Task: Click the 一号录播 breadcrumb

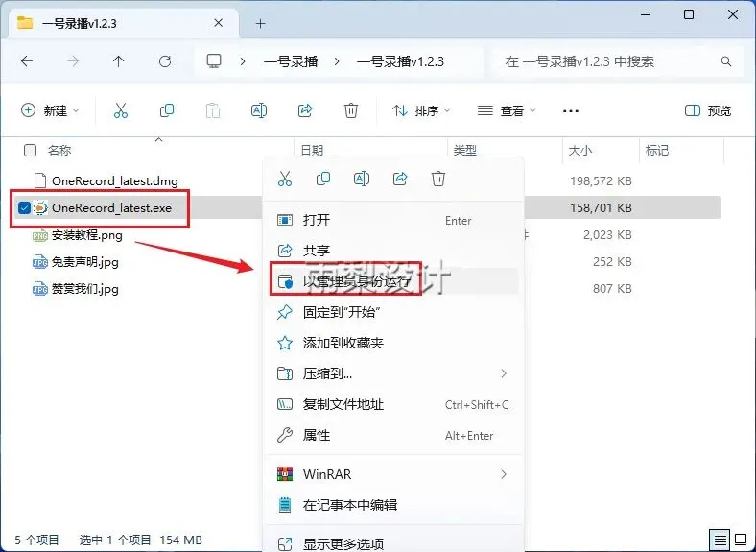Action: coord(291,61)
